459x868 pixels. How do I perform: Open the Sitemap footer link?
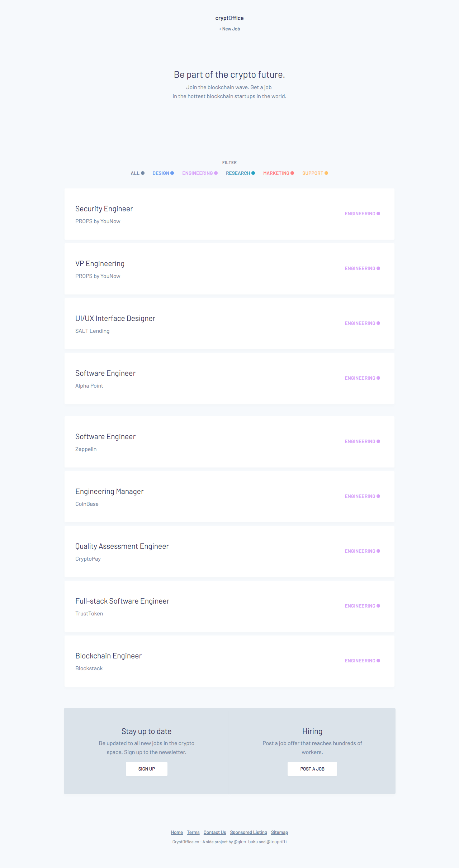click(279, 832)
